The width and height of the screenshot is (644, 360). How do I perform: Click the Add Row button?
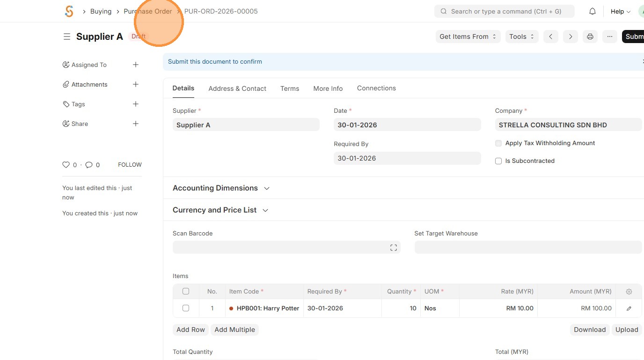coord(190,330)
